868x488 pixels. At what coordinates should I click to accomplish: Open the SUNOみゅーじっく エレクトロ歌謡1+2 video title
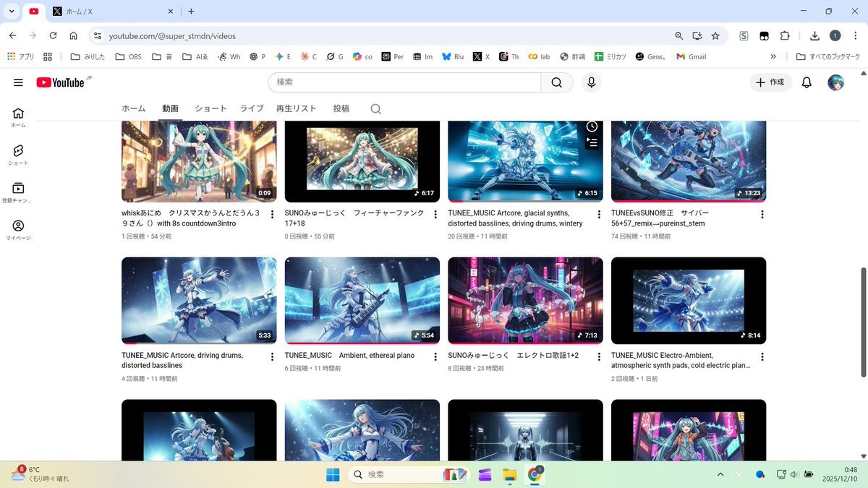point(513,356)
